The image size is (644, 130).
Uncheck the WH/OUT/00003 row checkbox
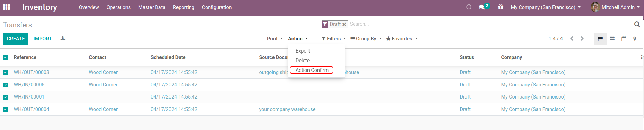click(5, 72)
